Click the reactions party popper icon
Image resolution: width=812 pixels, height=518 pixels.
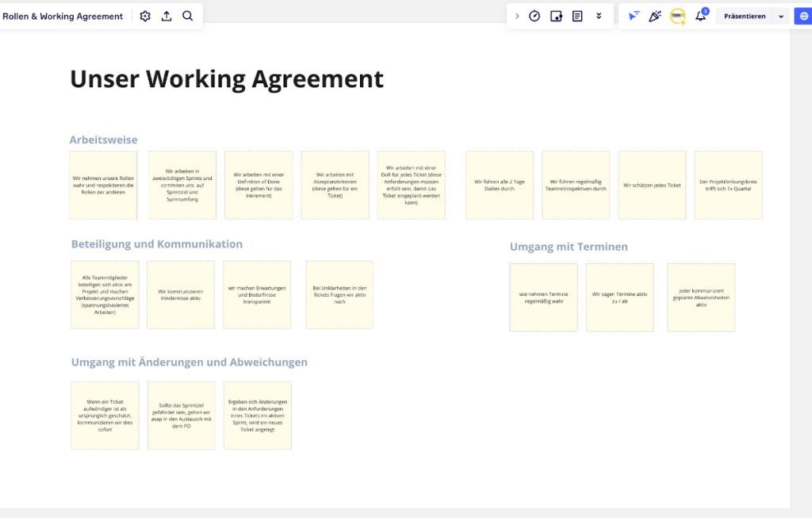[x=655, y=16]
